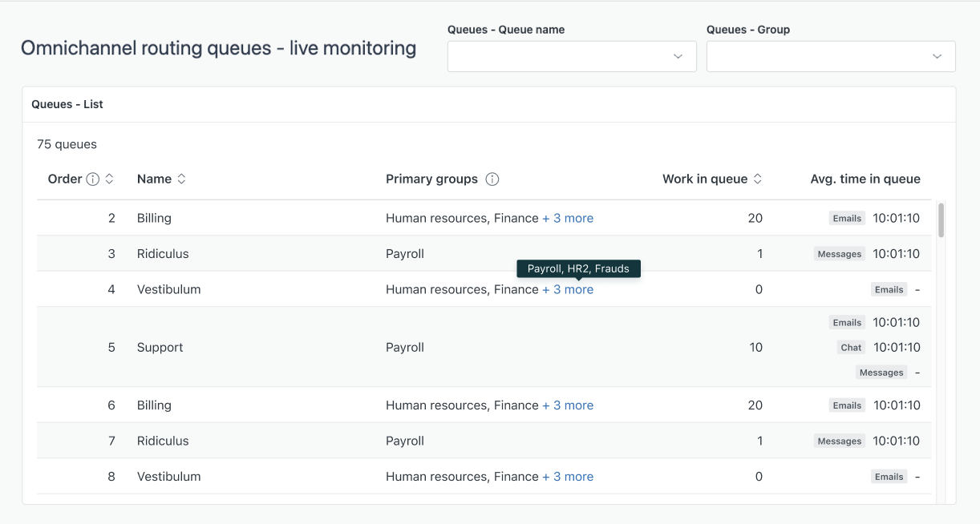The height and width of the screenshot is (524, 980).
Task: Click the info icon beside Primary groups
Action: (x=492, y=179)
